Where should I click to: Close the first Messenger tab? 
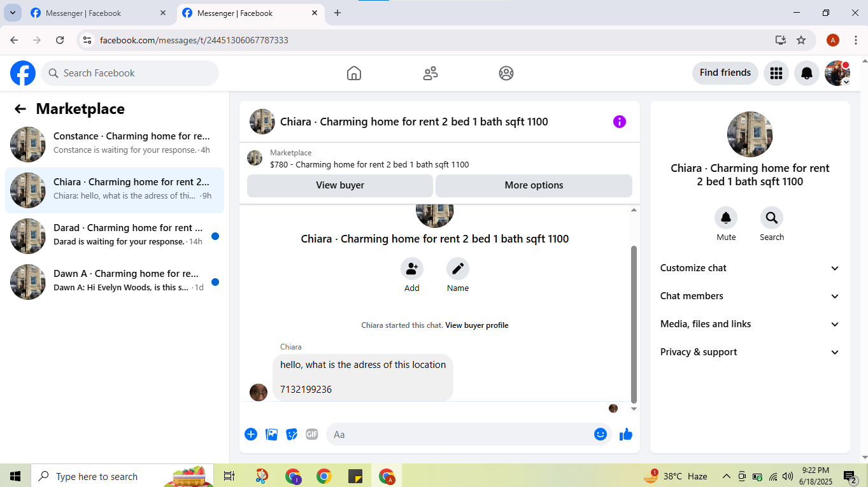click(163, 13)
